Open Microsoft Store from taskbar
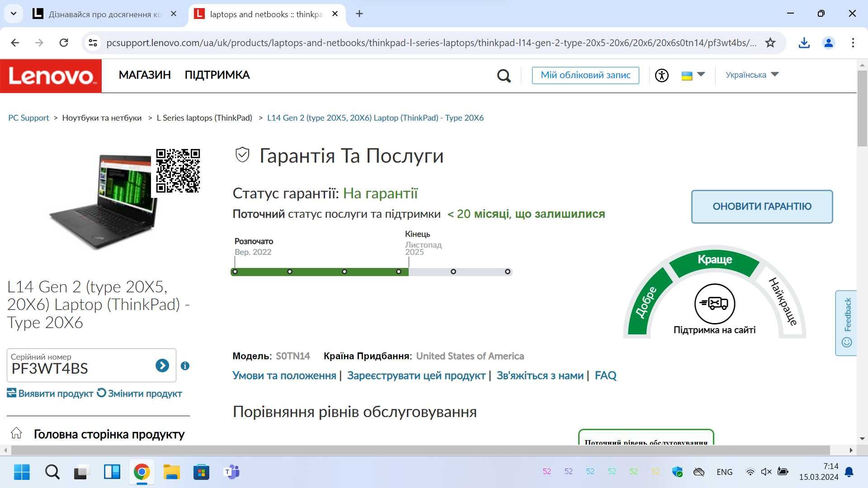Image resolution: width=868 pixels, height=488 pixels. (201, 472)
